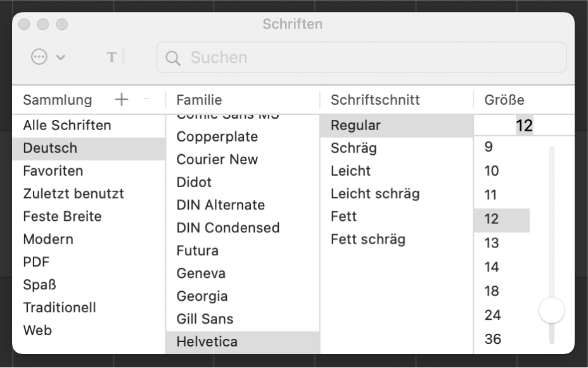Select Feste Breite in Sammlung list
Image resolution: width=588 pixels, height=368 pixels.
point(61,216)
